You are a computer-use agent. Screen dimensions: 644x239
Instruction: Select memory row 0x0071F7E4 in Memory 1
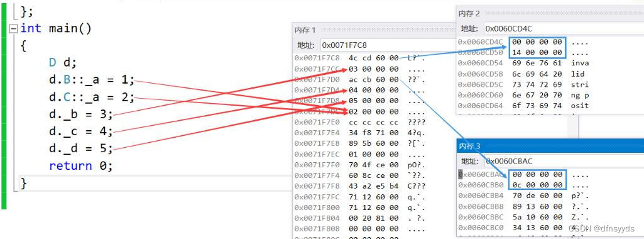[x=360, y=133]
